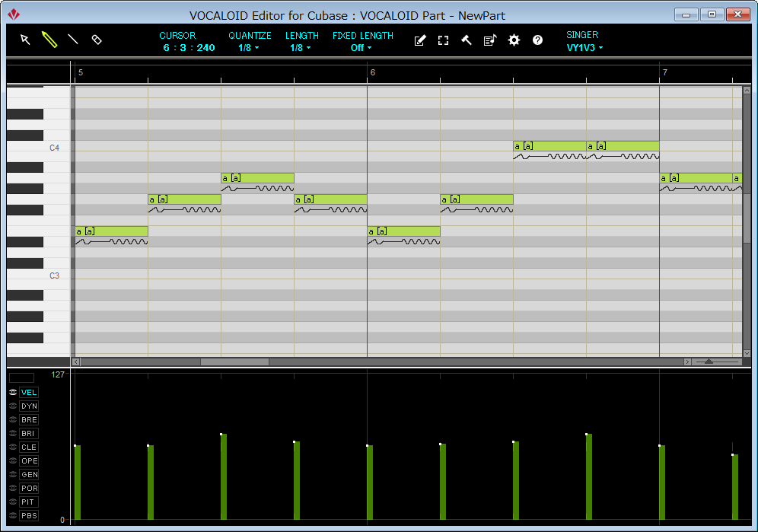Click the empty box above the VEL tab
The image size is (758, 532).
pyautogui.click(x=22, y=377)
